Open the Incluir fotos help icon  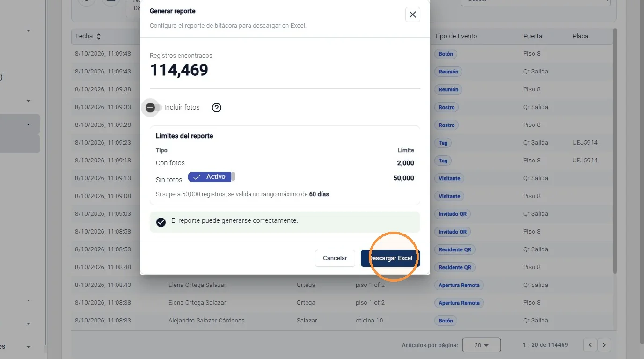pos(216,108)
